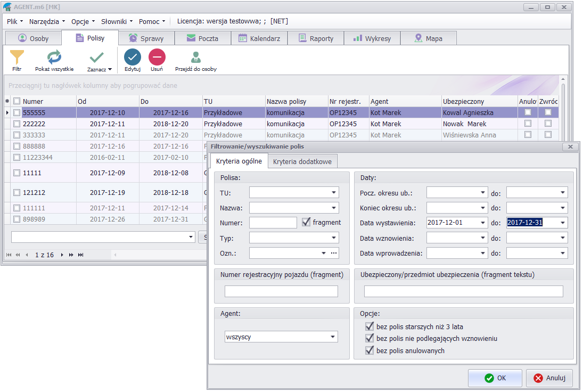
Task: Click the vertical scrollbar up arrow
Action: [563, 79]
